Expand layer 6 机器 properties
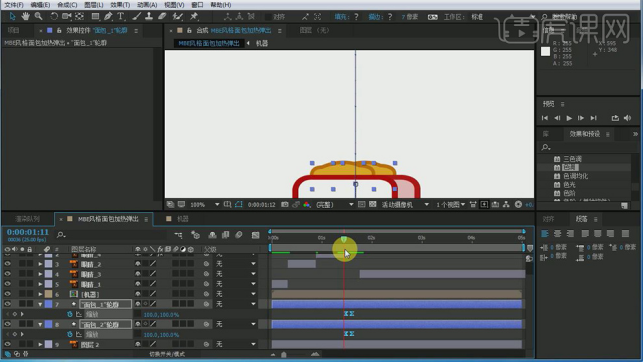This screenshot has width=644, height=362. tap(40, 294)
